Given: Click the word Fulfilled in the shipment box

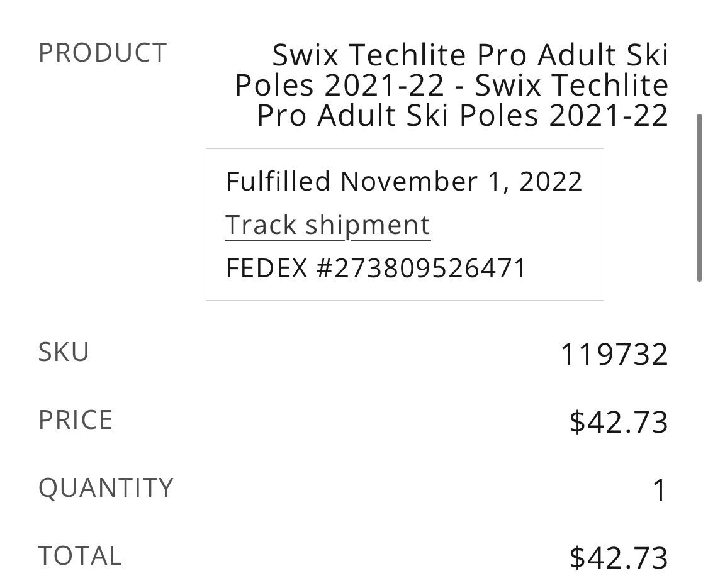Looking at the screenshot, I should pyautogui.click(x=278, y=182).
